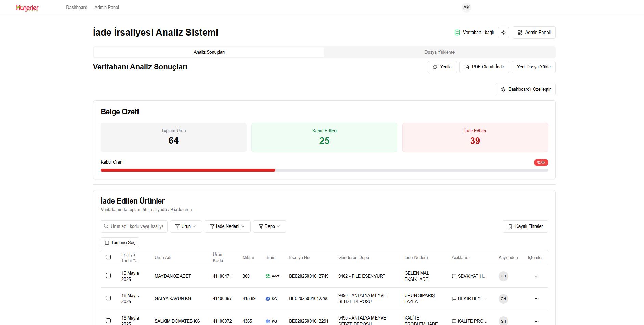This screenshot has height=325, width=644.
Task: Click the comment icon next to SEVKİYAT note
Action: 454,276
